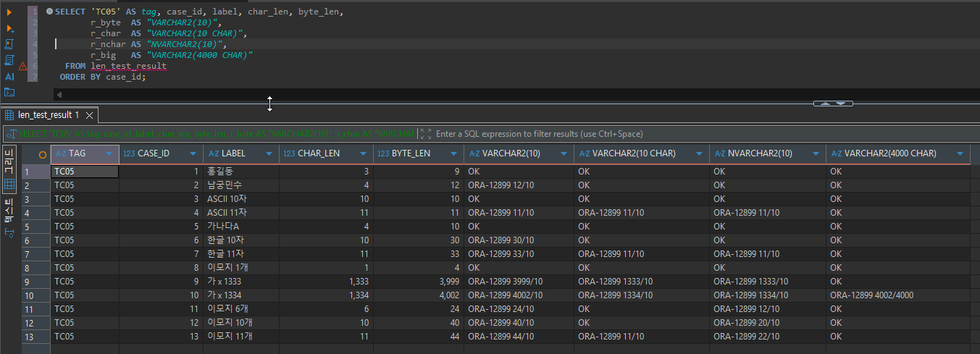980x354 pixels.
Task: Click the text view icon below 텍스트
Action: (9, 232)
